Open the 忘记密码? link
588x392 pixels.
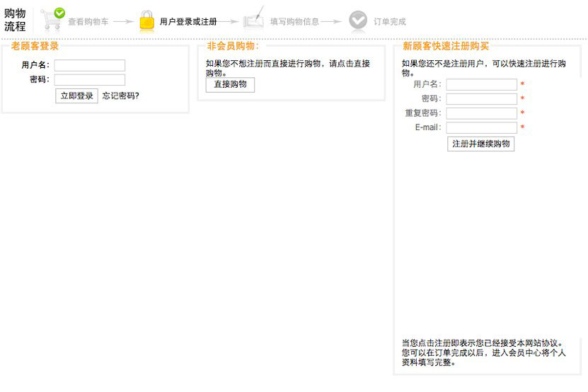120,96
